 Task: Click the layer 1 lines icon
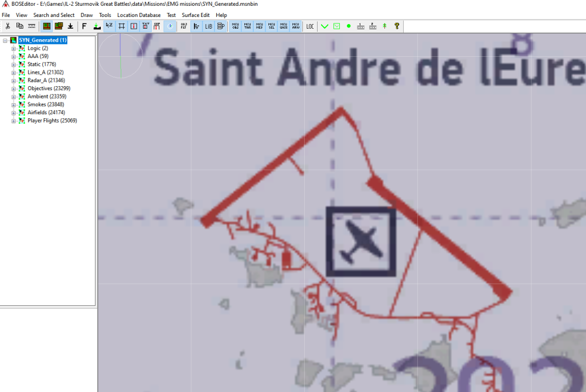360,26
